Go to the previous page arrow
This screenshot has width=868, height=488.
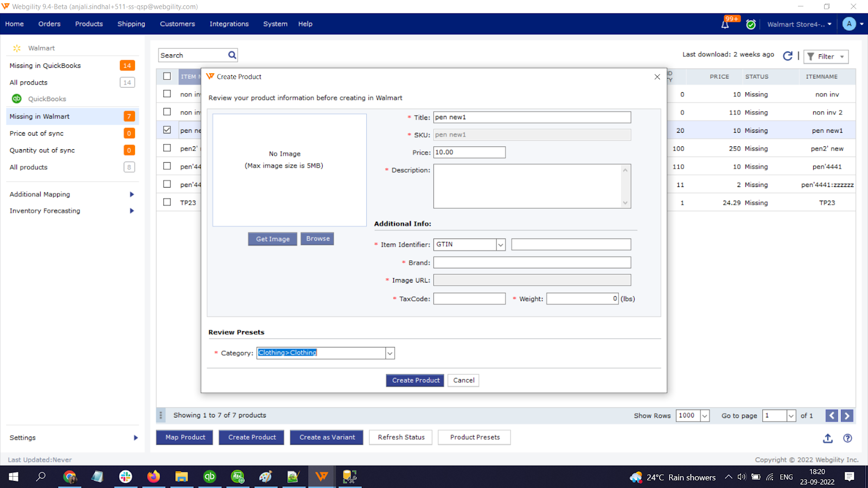[x=832, y=416]
